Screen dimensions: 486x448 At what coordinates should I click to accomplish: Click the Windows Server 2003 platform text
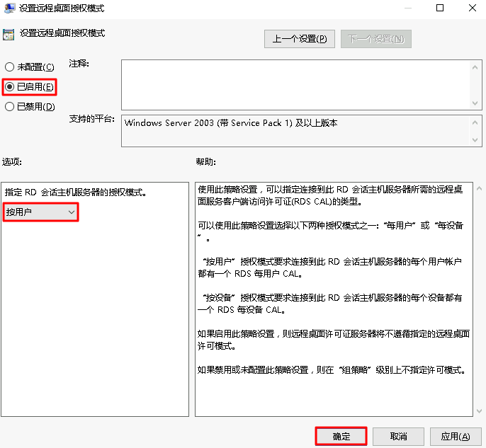click(231, 123)
